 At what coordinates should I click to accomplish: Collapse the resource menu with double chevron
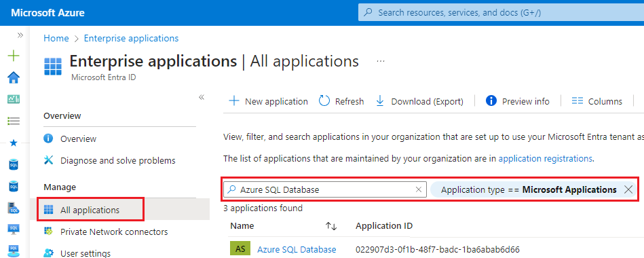[202, 97]
